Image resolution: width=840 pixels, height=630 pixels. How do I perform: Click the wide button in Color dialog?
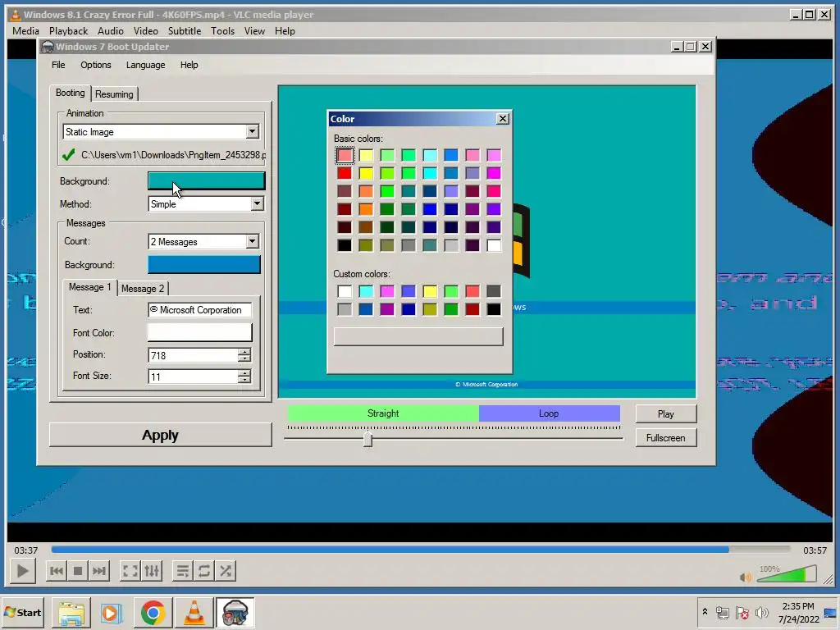tap(418, 336)
